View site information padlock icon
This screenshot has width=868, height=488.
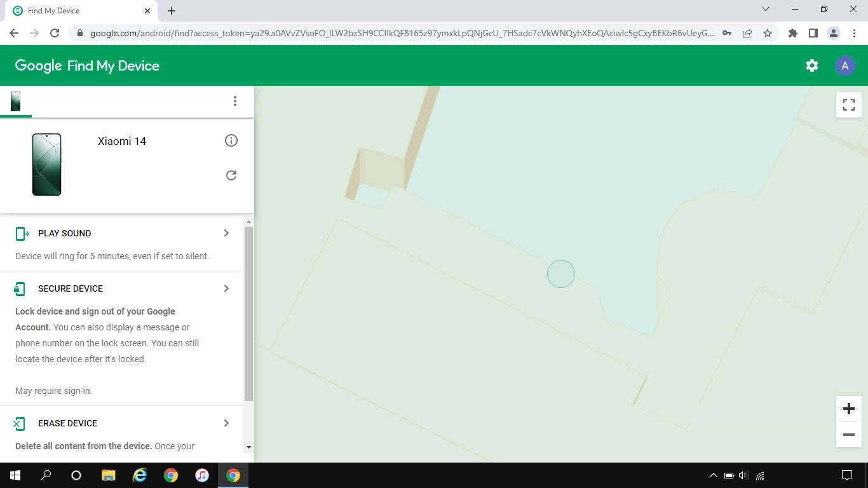[79, 33]
